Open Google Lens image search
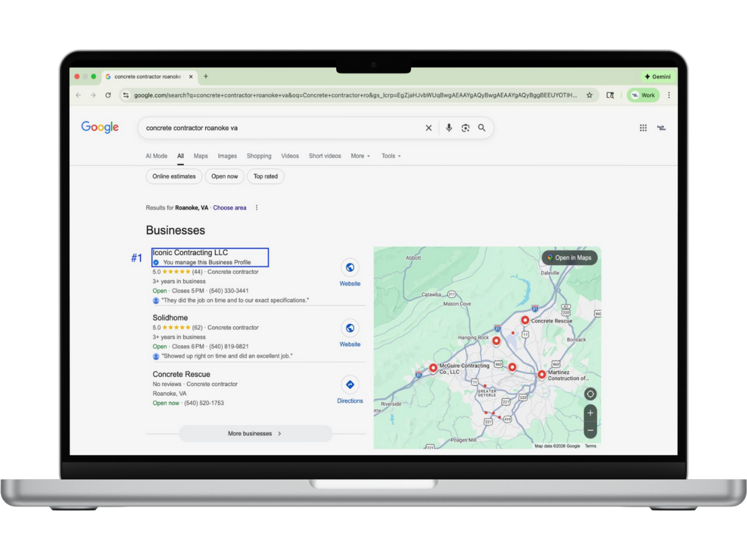The width and height of the screenshot is (747, 560). pos(465,128)
